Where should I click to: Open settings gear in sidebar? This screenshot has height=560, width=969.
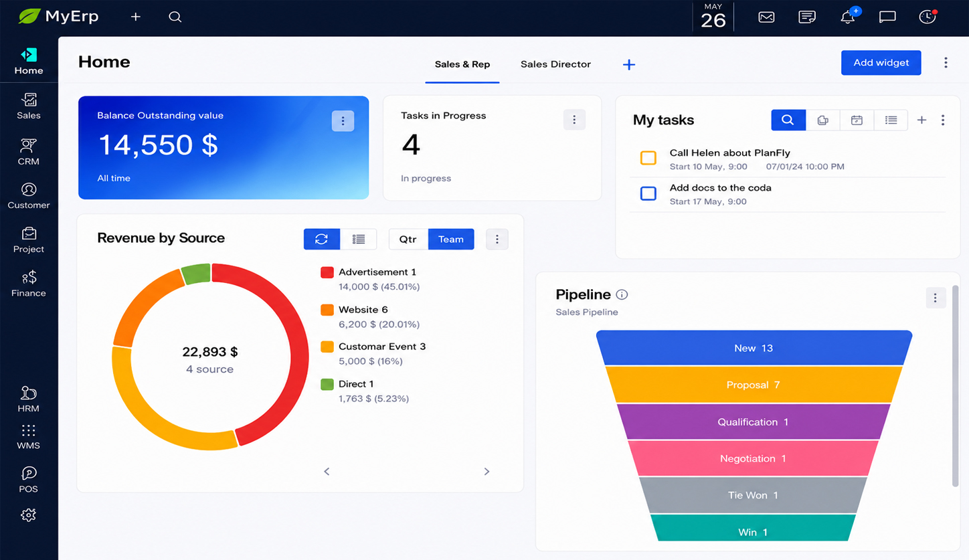click(28, 515)
